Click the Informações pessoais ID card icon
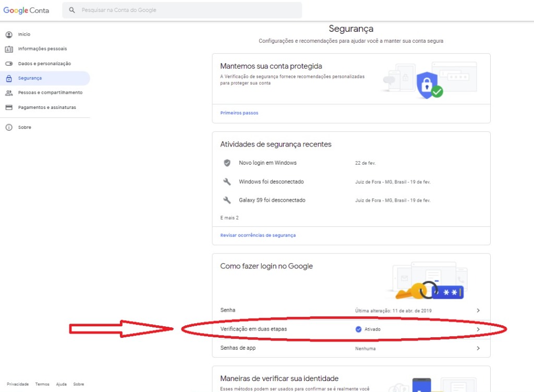 point(9,49)
